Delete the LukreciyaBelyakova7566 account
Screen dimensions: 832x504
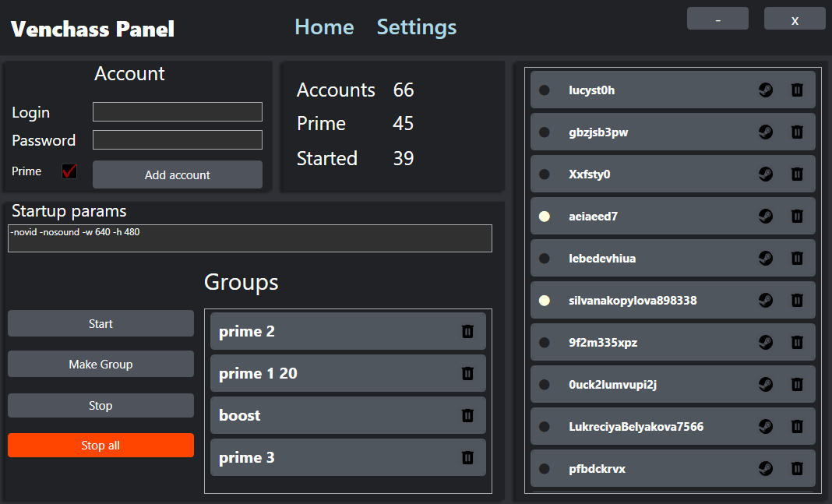[797, 426]
